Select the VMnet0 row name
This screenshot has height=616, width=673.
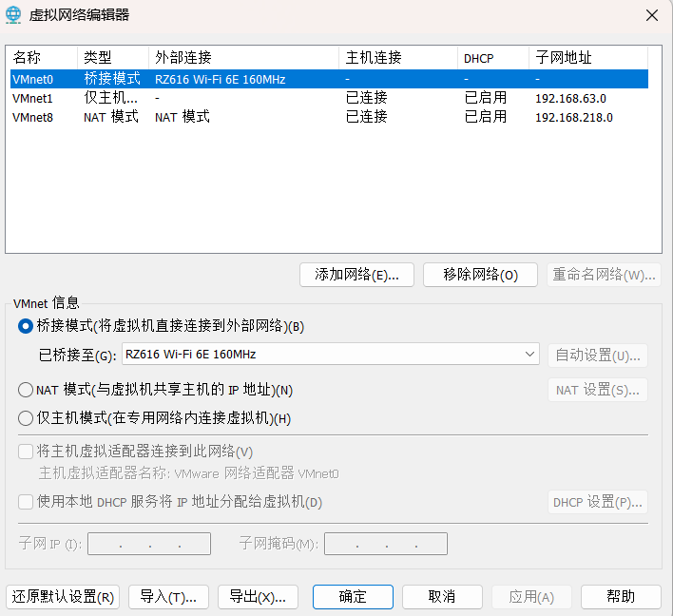click(32, 80)
